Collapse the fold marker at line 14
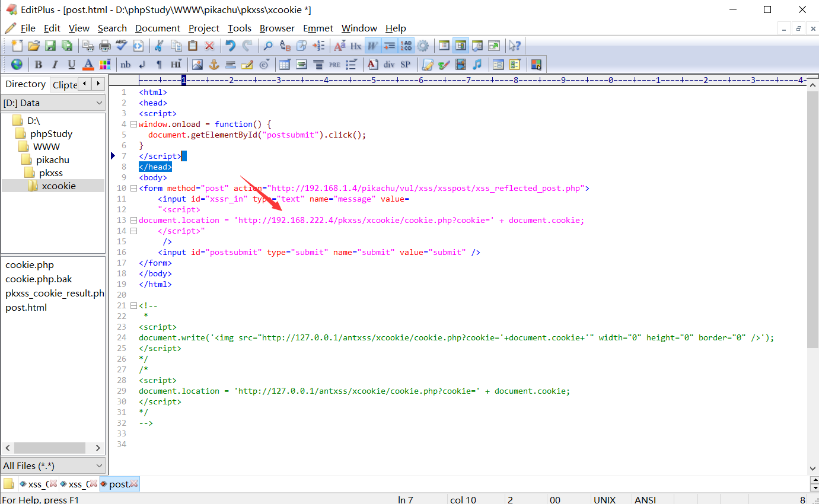Screen dimensions: 819x504 pyautogui.click(x=133, y=231)
